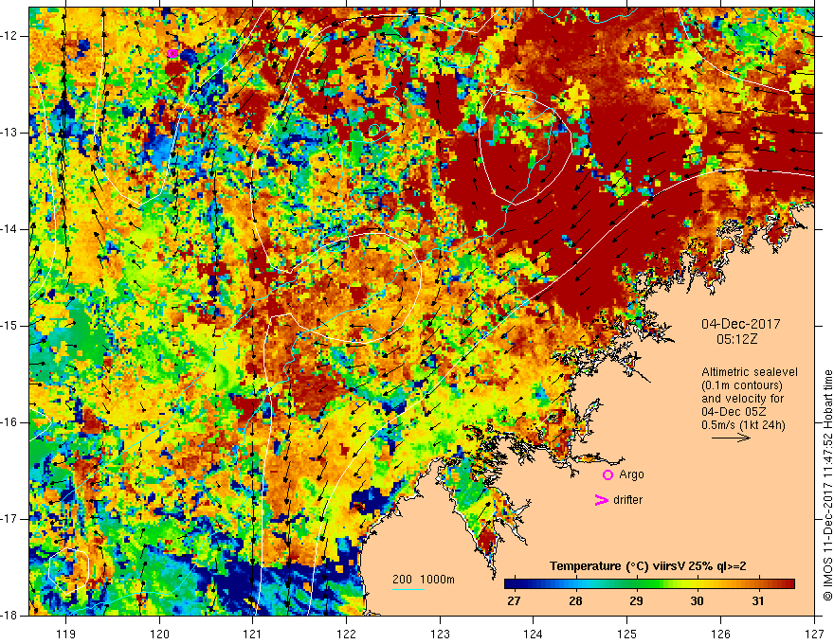This screenshot has height=644, width=834.
Task: Click the color bar label 27
Action: tap(514, 601)
